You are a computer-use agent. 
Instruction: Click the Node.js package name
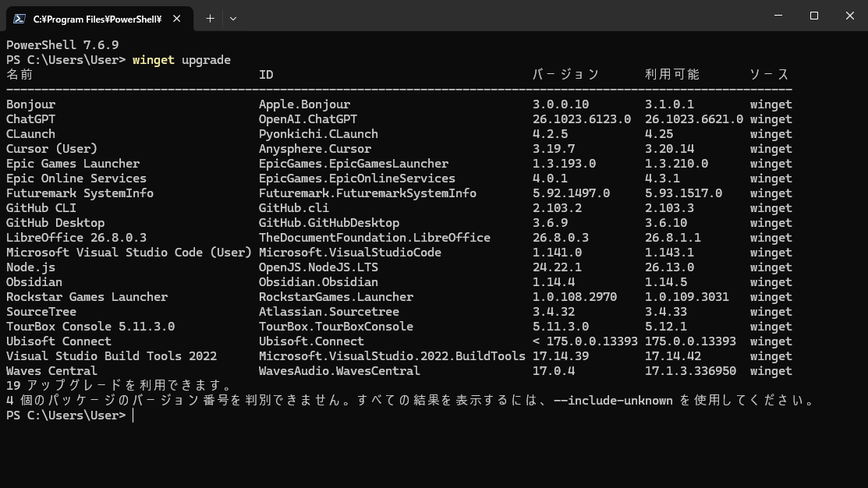(30, 267)
